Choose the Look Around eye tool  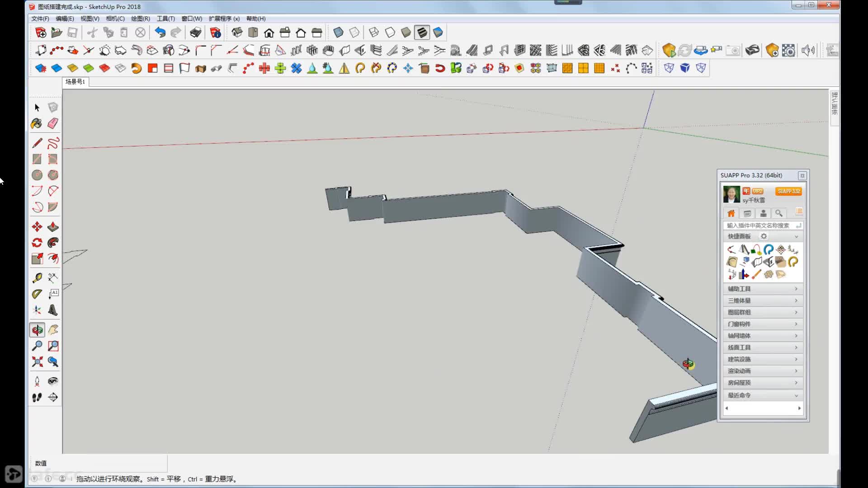53,381
